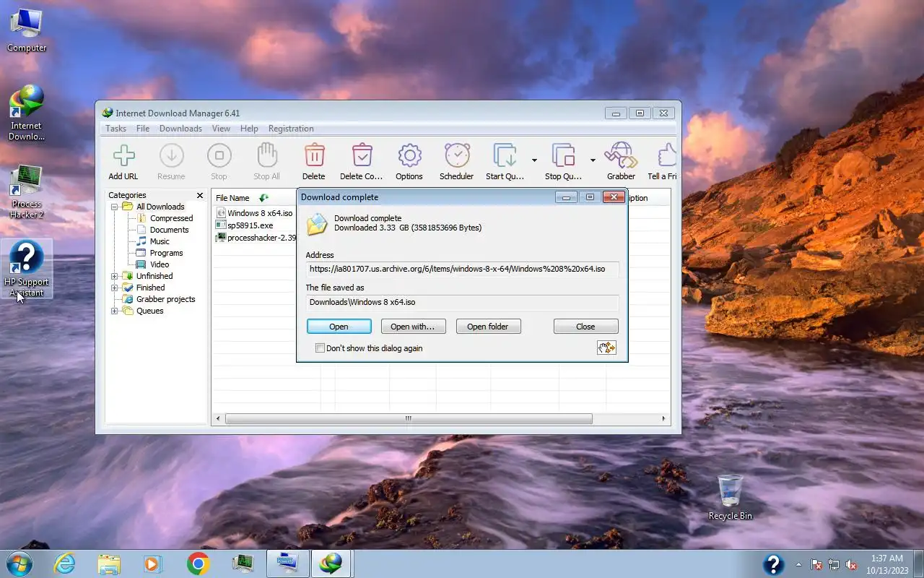Click the Open button in dialog
The width and height of the screenshot is (924, 578).
339,327
